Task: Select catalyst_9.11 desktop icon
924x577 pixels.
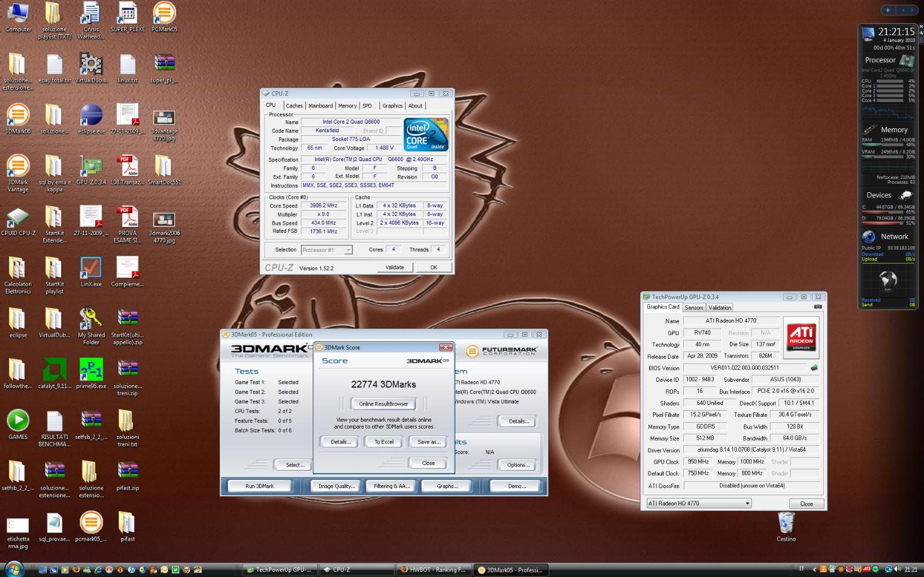Action: click(54, 374)
